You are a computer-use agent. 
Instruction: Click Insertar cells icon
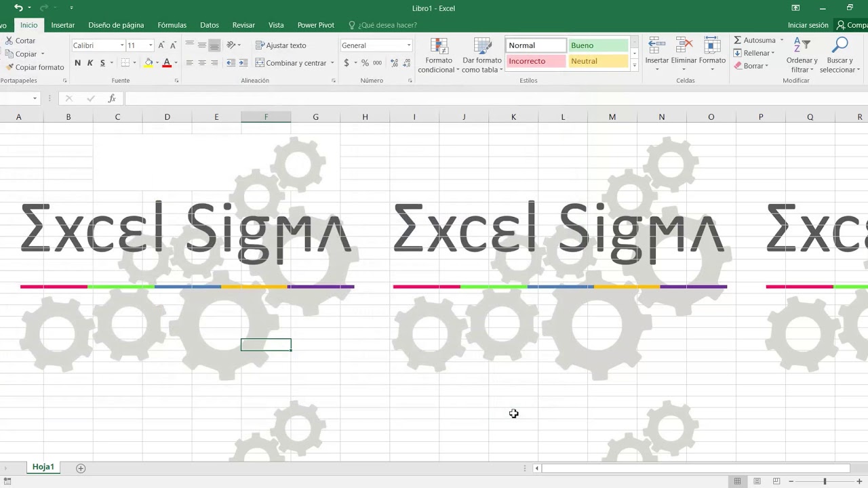click(x=656, y=46)
